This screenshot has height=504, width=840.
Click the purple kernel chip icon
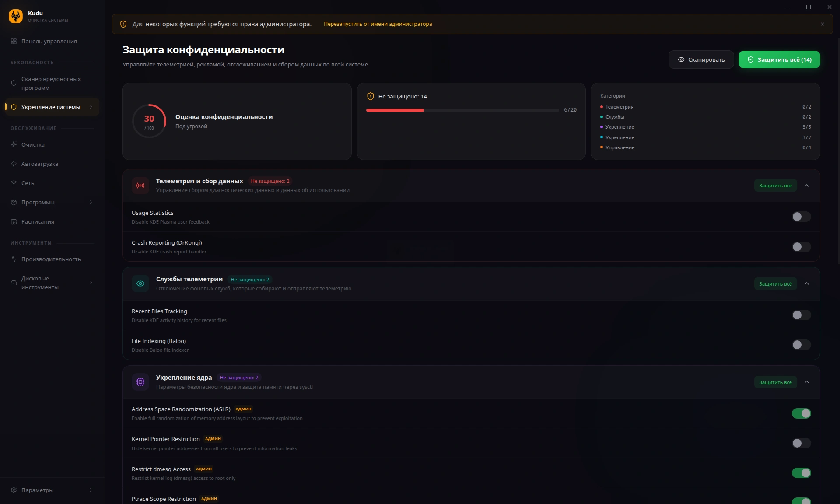[140, 382]
